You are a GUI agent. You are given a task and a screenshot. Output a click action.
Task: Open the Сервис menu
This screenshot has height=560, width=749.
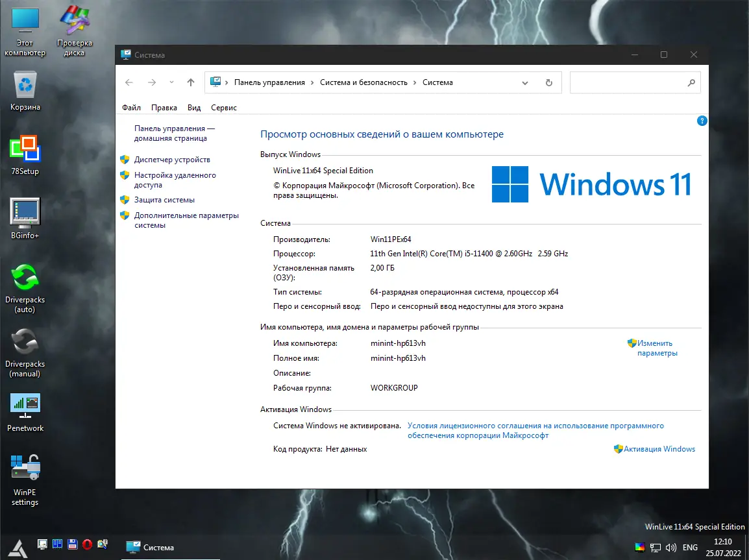(x=223, y=108)
